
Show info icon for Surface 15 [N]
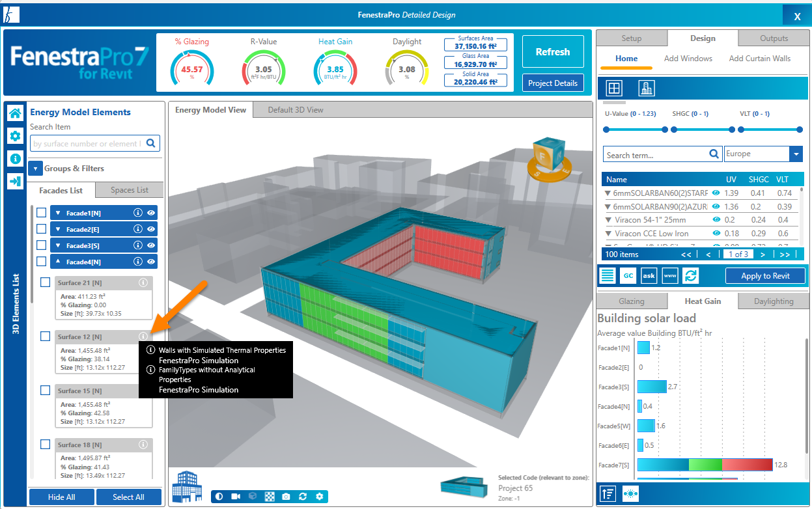[x=143, y=391]
